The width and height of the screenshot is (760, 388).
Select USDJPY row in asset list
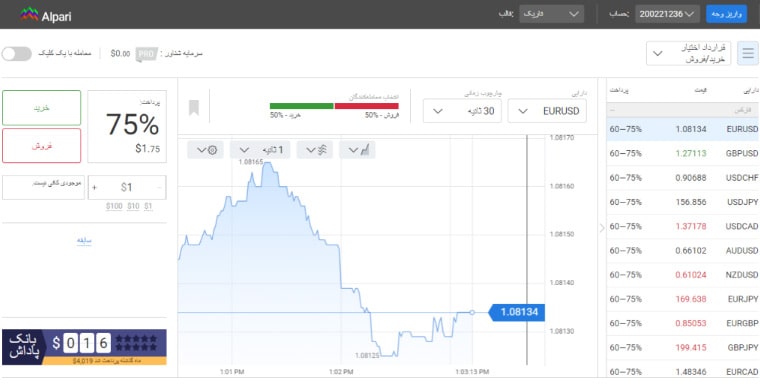tap(683, 202)
